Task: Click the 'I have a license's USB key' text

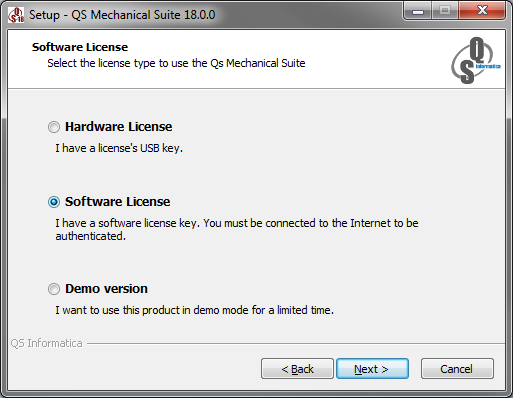Action: click(x=119, y=148)
